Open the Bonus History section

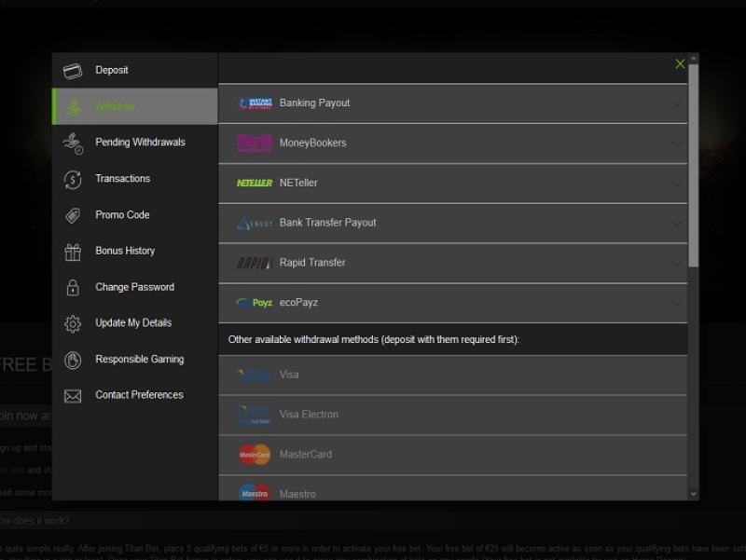pos(135,251)
